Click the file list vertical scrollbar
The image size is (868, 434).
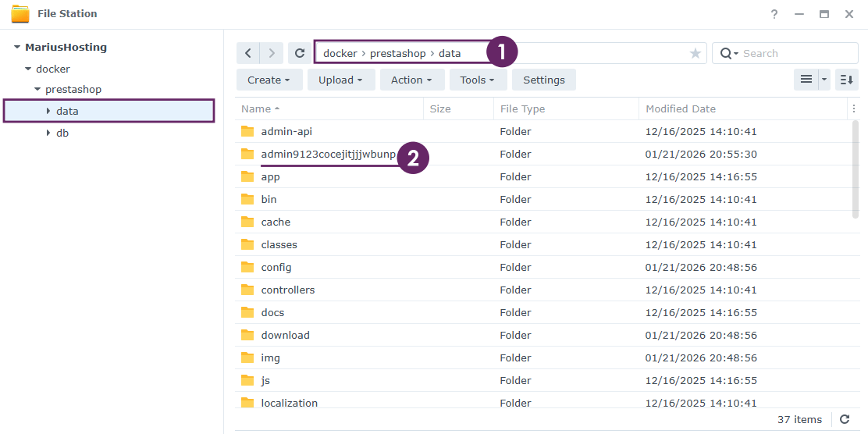(856, 170)
